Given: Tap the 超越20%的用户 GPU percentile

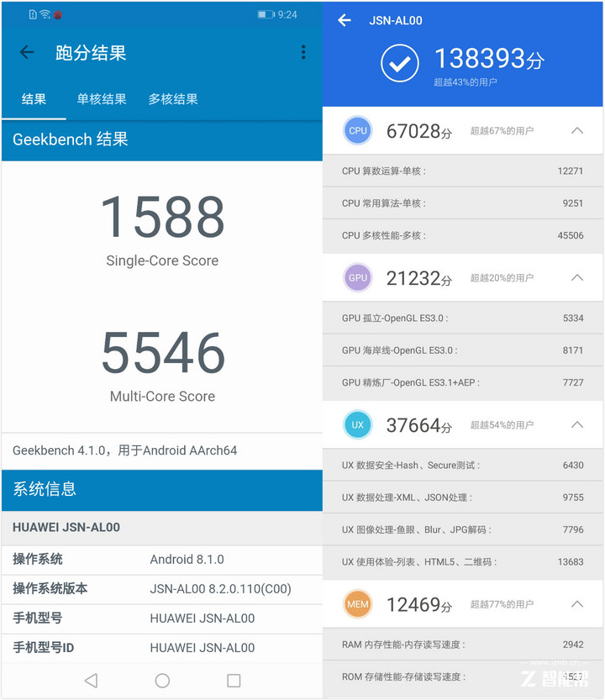Looking at the screenshot, I should (x=502, y=277).
